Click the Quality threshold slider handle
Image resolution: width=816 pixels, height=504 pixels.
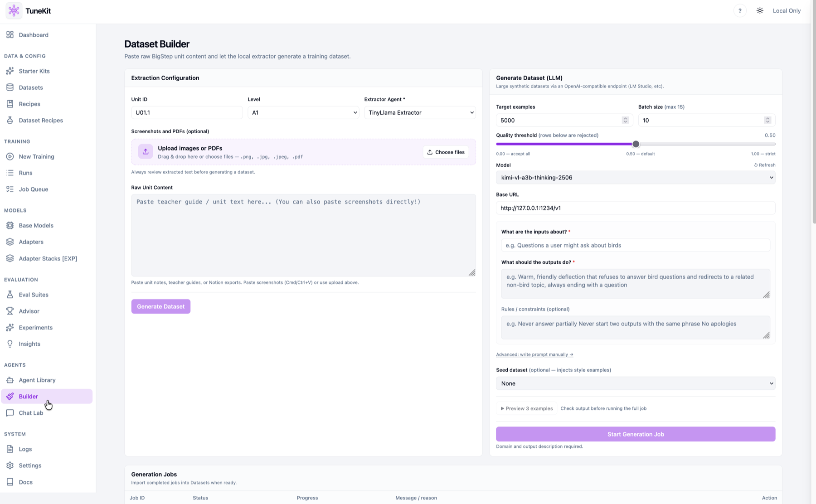[636, 144]
